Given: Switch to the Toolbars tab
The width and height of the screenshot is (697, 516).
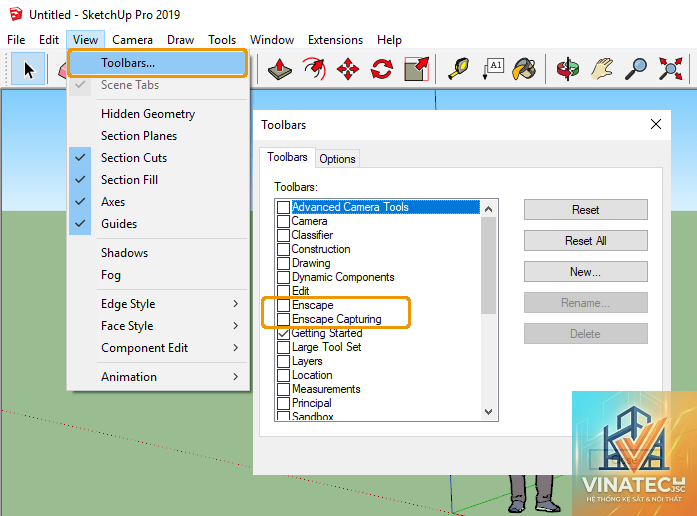Looking at the screenshot, I should (287, 157).
